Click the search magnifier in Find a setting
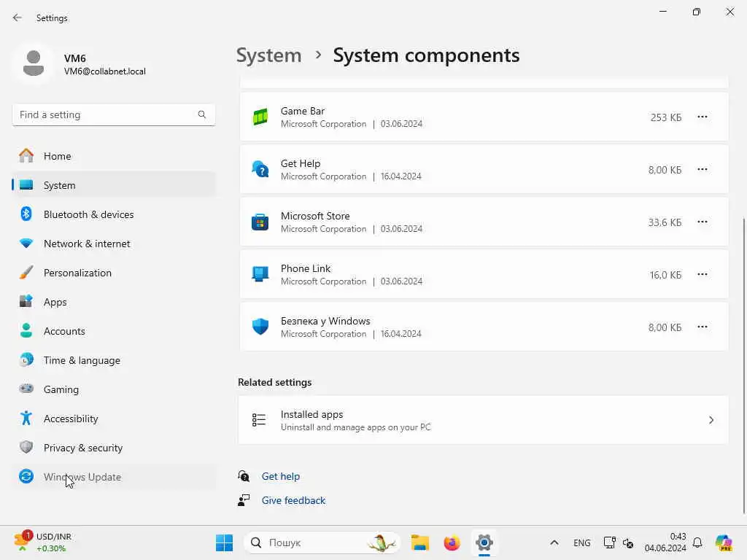 click(x=202, y=114)
